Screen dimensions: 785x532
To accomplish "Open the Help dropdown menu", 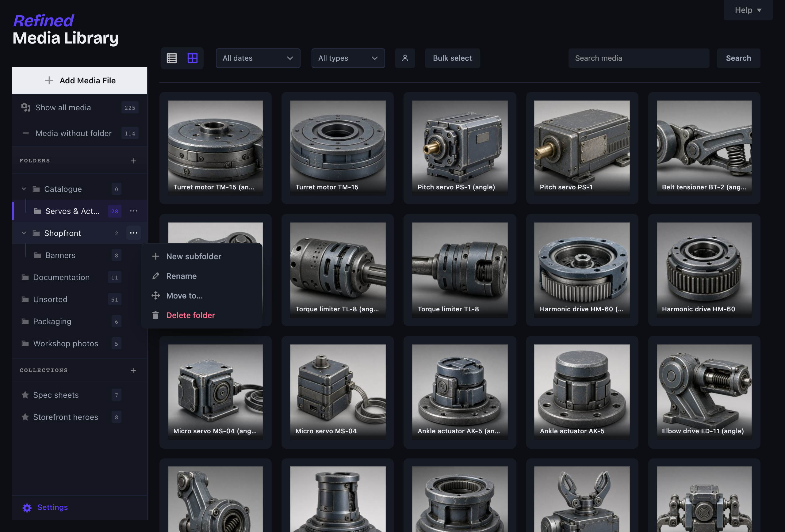I will point(748,10).
